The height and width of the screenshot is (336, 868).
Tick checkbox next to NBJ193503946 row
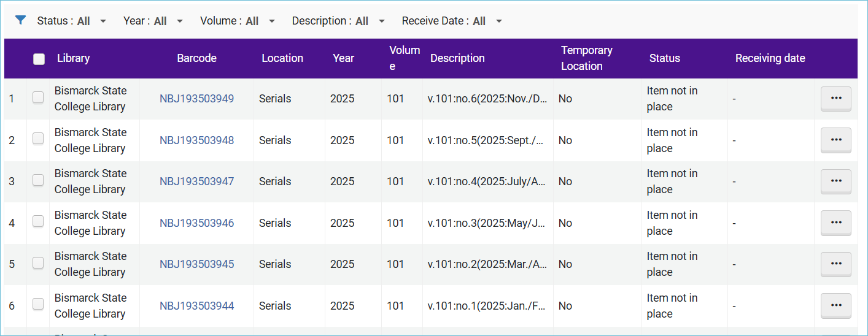coord(38,221)
